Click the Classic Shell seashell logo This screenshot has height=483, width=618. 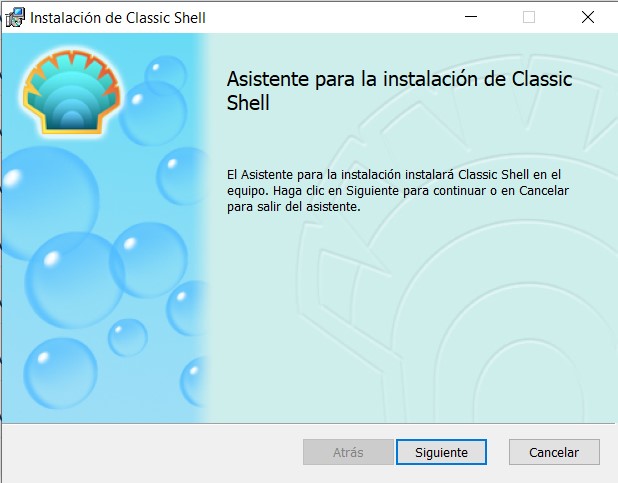71,92
